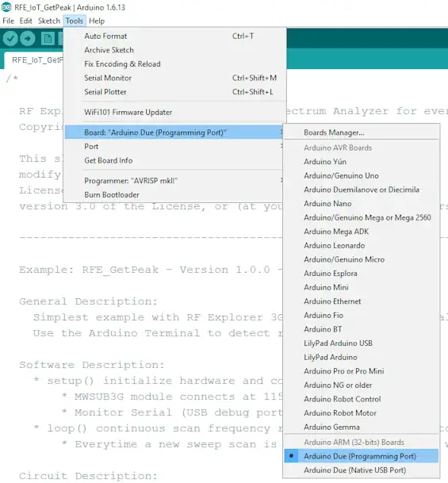
Task: Choose Arduino NG or older
Action: (x=362, y=385)
